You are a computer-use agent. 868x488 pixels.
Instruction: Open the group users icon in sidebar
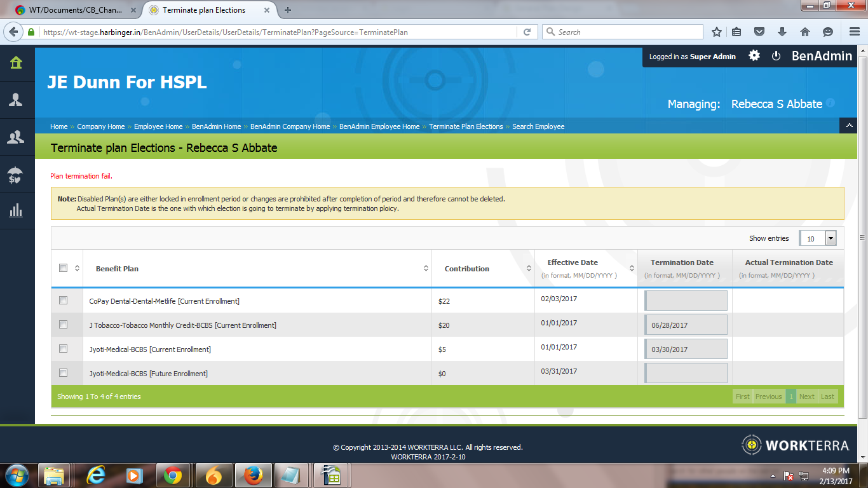[x=16, y=137]
